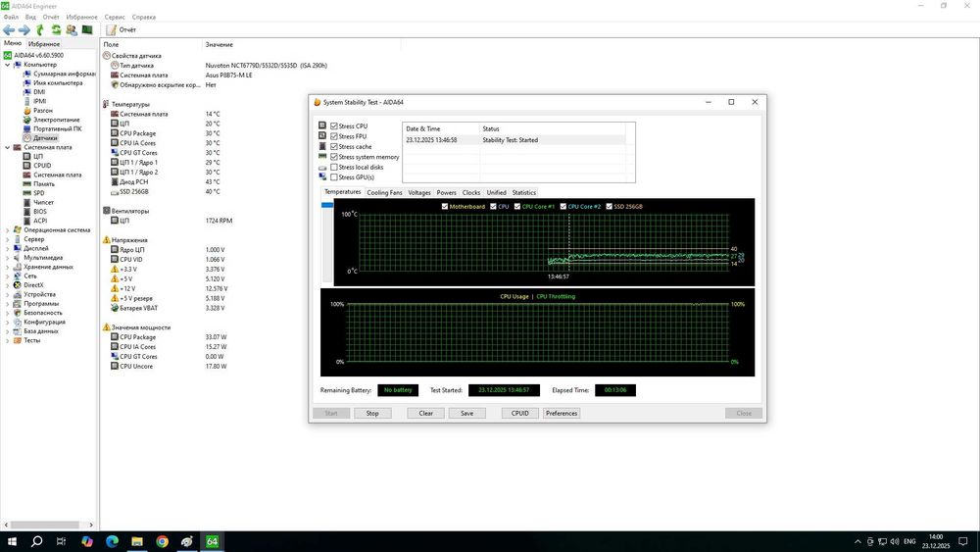Click the Значение column header
Screen dimensions: 980x552
(220, 44)
